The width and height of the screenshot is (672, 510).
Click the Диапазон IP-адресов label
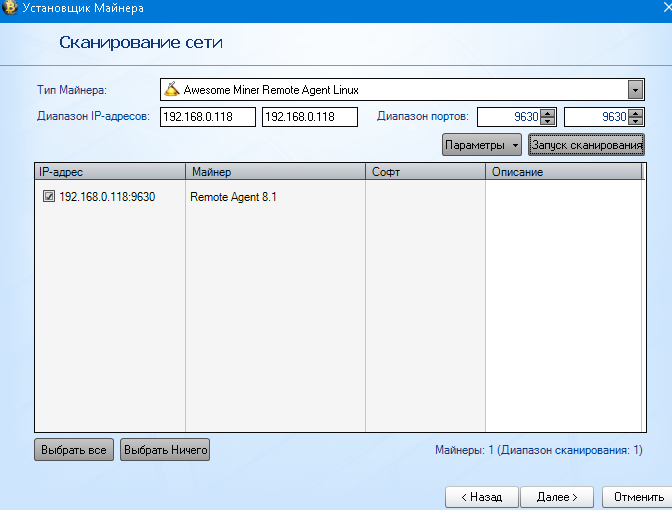(x=93, y=116)
